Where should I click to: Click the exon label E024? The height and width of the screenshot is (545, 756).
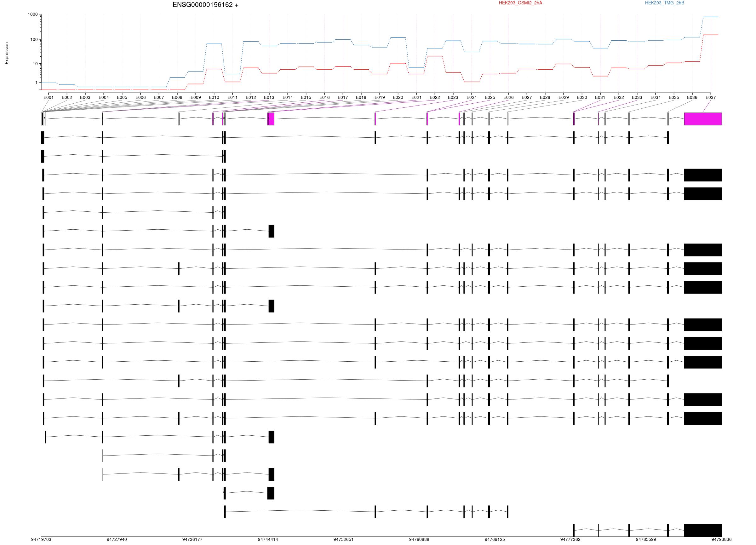pyautogui.click(x=471, y=97)
